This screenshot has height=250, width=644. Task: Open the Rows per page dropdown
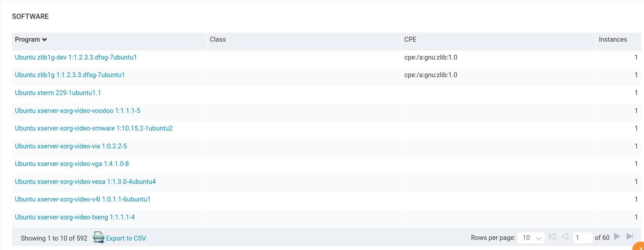[531, 238]
